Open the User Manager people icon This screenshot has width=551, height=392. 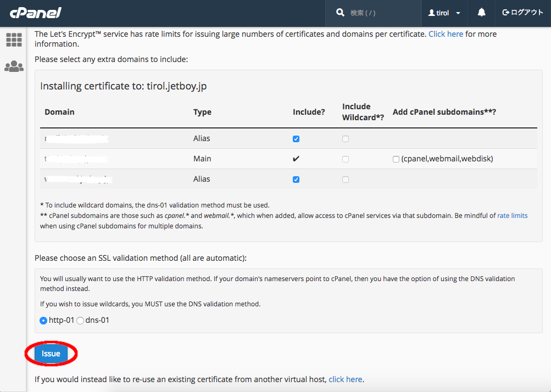pyautogui.click(x=14, y=66)
